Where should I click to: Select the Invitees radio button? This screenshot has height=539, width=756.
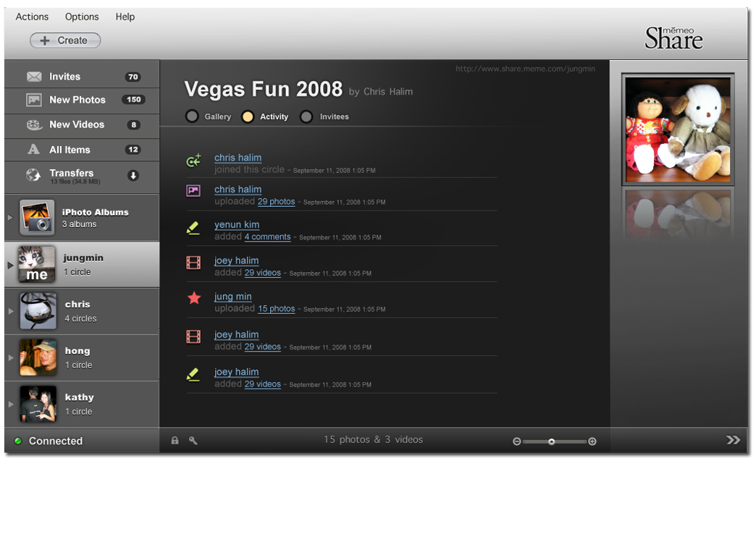click(x=306, y=116)
